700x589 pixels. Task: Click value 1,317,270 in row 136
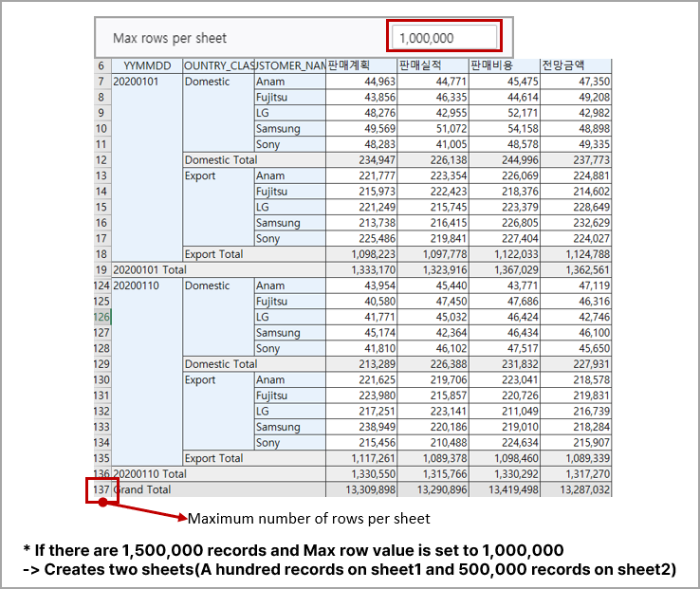576,474
